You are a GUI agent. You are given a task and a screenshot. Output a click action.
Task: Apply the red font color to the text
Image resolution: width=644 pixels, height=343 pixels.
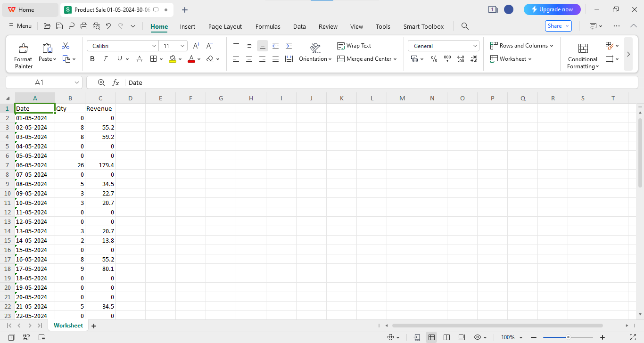(x=191, y=59)
